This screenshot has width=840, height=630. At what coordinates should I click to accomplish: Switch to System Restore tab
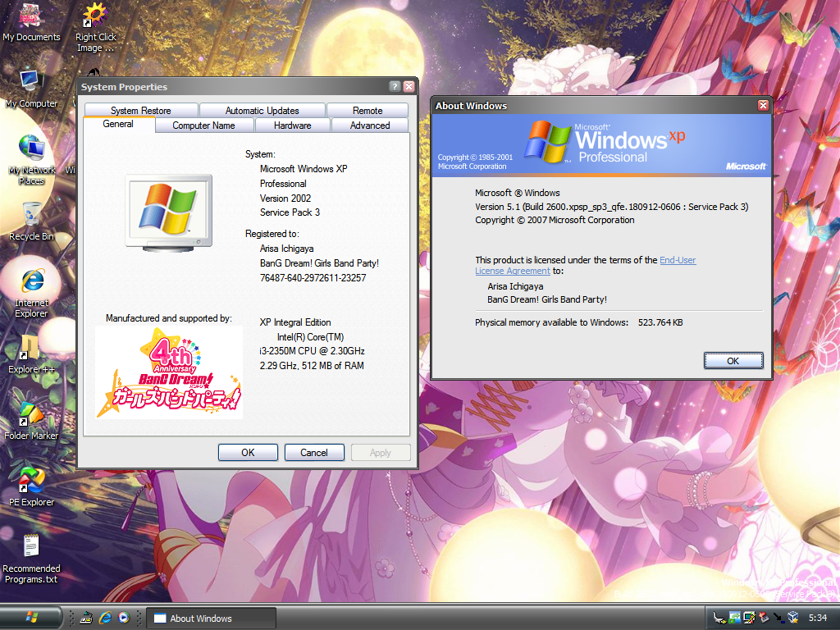(x=141, y=111)
